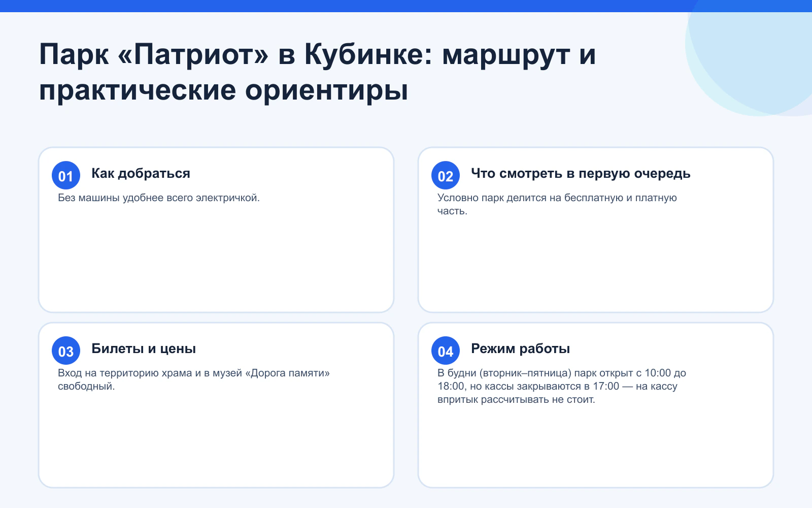Click text starting «Условно парк делится»
The image size is (812, 508).
pos(557,204)
